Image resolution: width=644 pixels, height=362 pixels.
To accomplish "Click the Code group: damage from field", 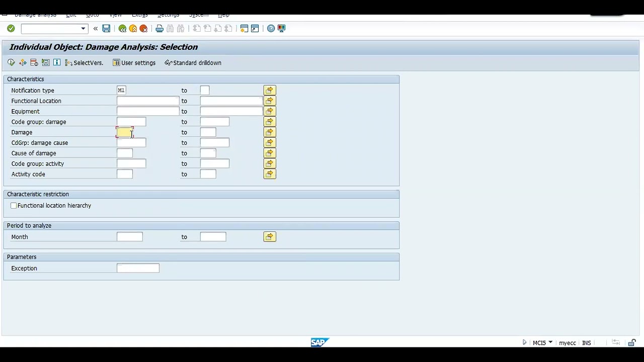I will coord(131,122).
